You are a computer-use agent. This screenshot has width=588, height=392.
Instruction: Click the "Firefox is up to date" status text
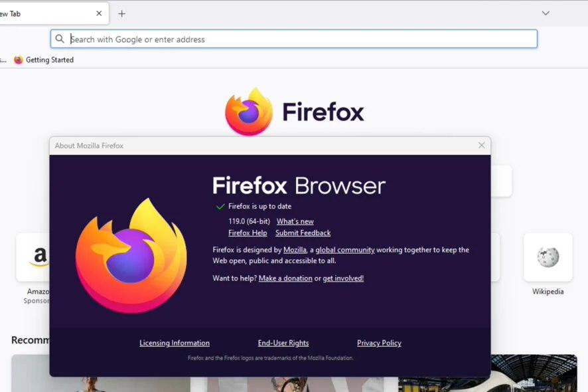tap(259, 206)
